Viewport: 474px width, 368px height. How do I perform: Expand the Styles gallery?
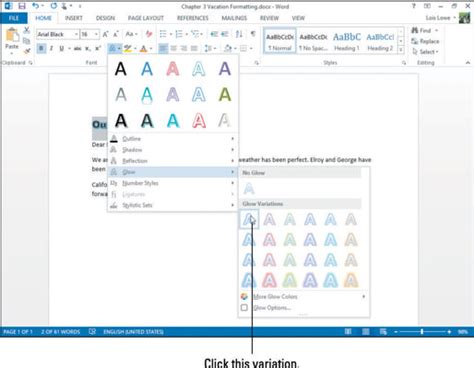point(401,50)
